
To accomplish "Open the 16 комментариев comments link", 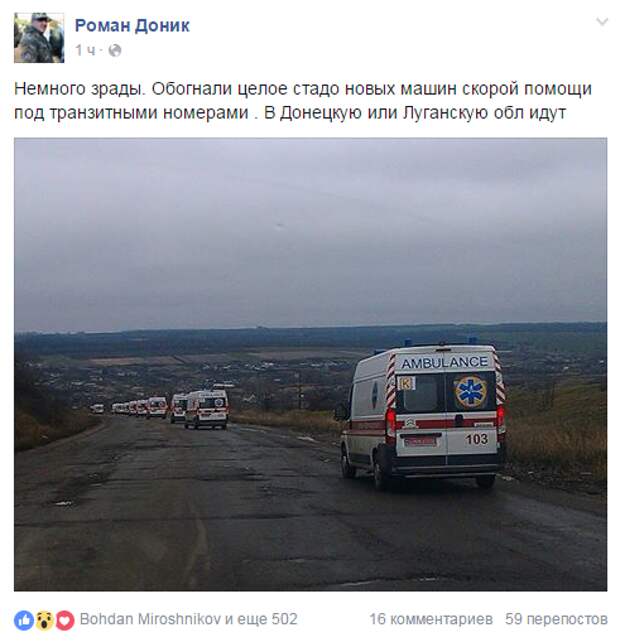I will 431,619.
